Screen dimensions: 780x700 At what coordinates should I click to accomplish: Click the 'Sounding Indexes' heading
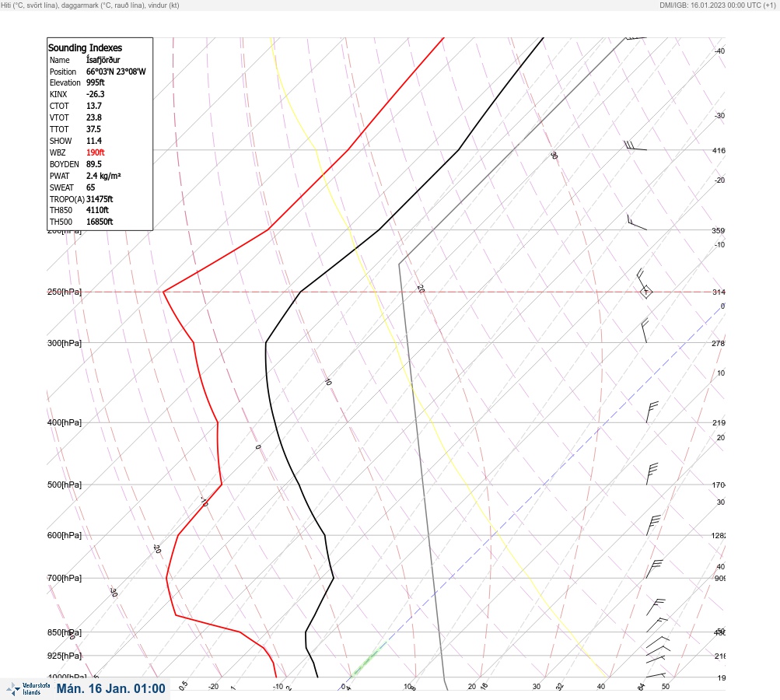click(x=85, y=47)
